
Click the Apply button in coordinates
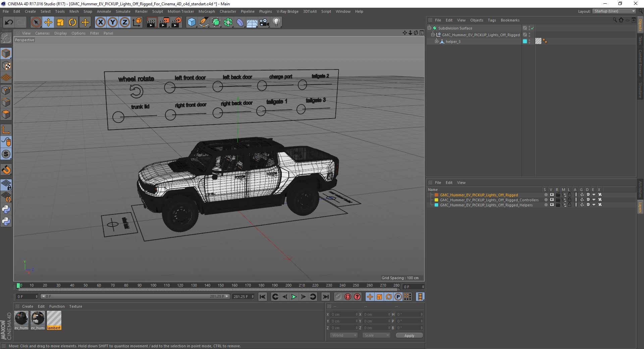(x=409, y=336)
